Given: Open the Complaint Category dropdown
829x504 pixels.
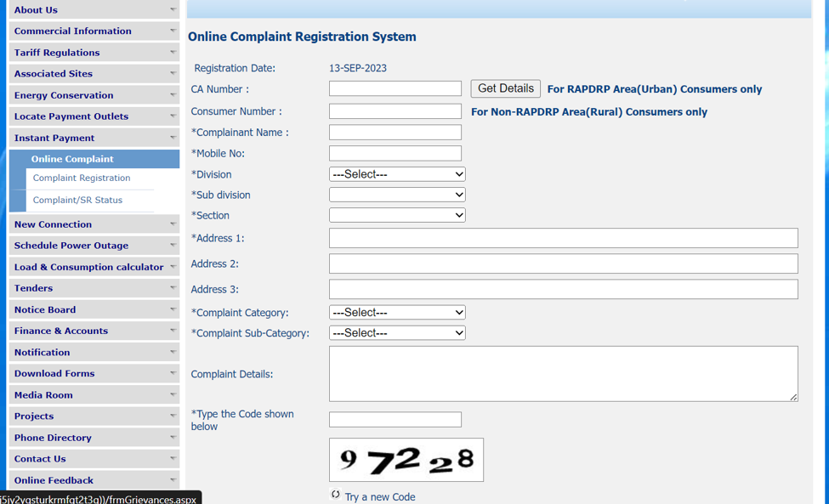Looking at the screenshot, I should click(x=396, y=312).
